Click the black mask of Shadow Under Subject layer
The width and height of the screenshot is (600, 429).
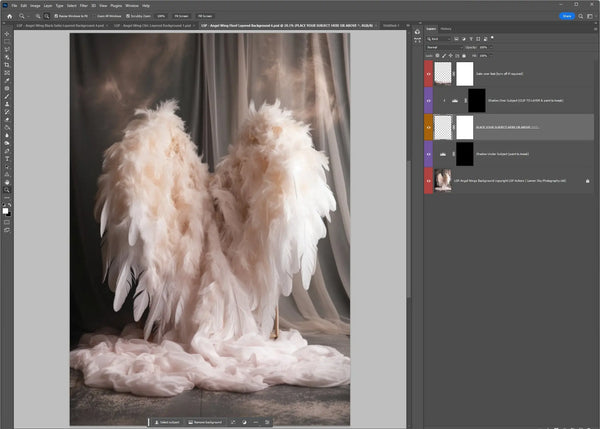pyautogui.click(x=464, y=153)
